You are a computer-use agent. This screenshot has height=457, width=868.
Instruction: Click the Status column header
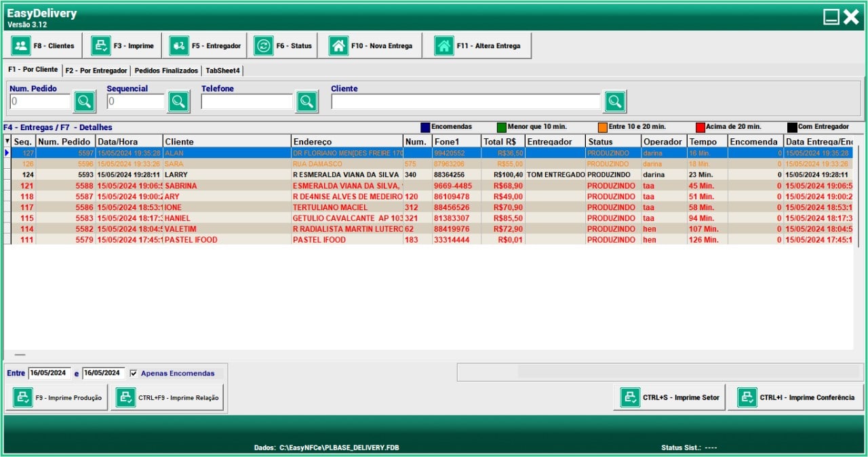coord(613,142)
